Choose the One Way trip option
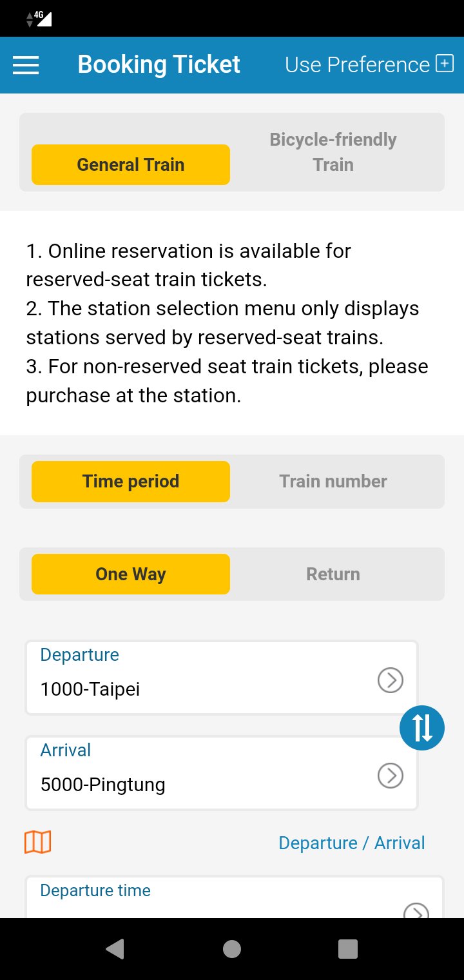The width and height of the screenshot is (464, 980). coord(131,574)
